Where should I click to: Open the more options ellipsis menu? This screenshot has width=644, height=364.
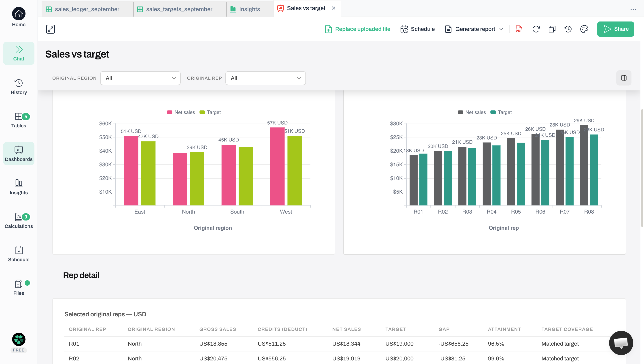pos(633,9)
